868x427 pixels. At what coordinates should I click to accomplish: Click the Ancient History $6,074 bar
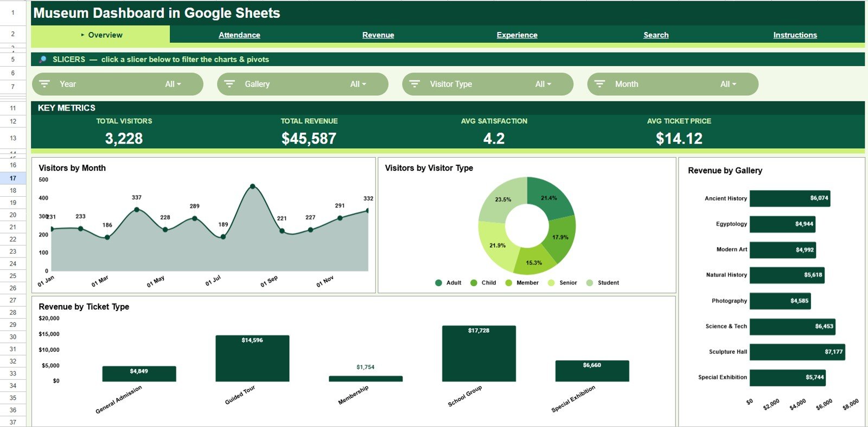[x=790, y=198]
